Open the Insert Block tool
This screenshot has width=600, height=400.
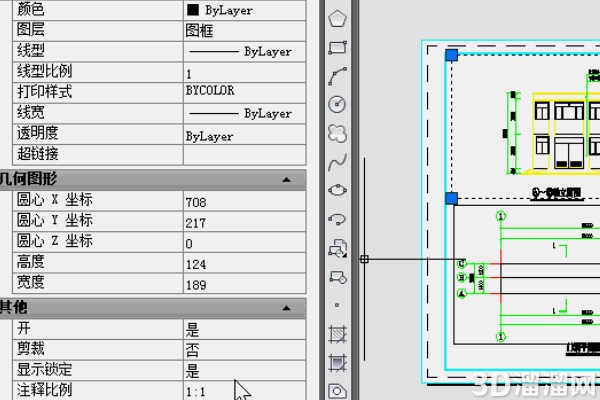(x=337, y=248)
